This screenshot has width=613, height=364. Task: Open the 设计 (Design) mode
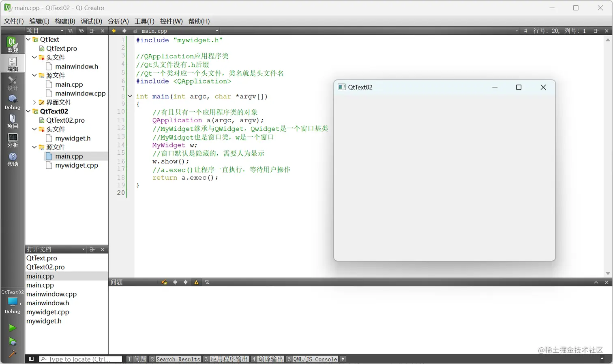13,83
